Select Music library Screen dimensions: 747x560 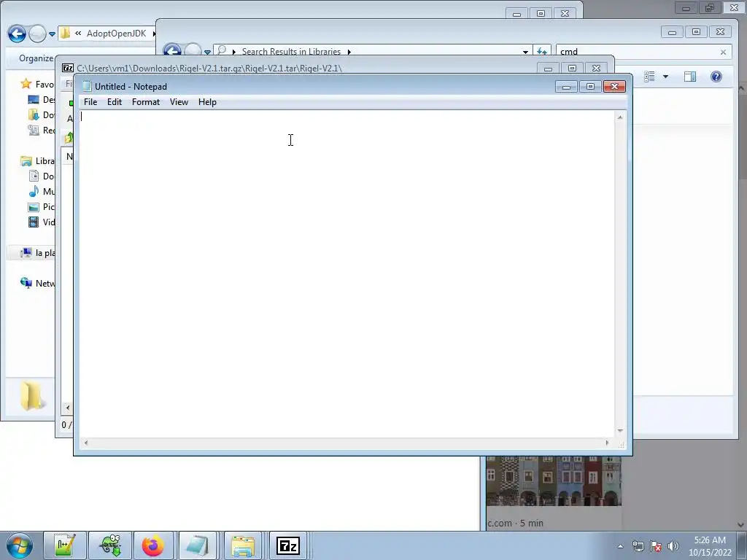pyautogui.click(x=41, y=192)
